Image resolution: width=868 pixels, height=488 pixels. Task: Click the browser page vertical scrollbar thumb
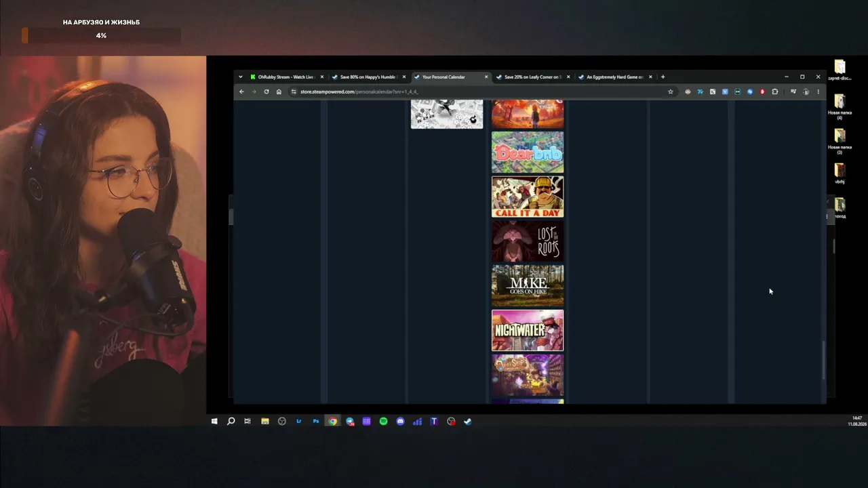pos(824,360)
